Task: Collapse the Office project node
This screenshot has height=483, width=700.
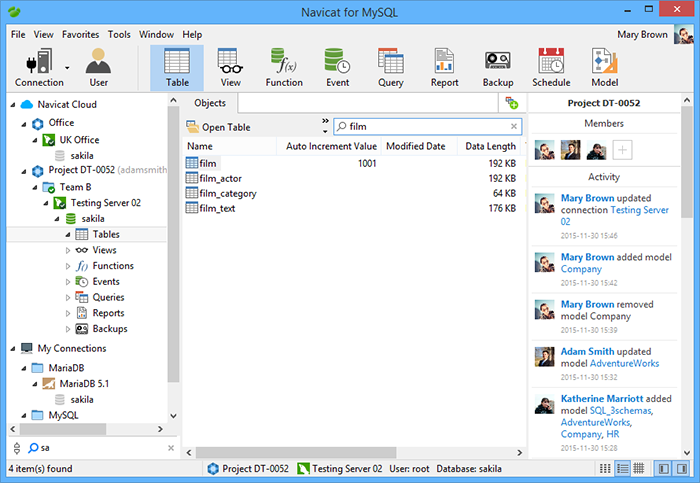Action: tap(24, 124)
